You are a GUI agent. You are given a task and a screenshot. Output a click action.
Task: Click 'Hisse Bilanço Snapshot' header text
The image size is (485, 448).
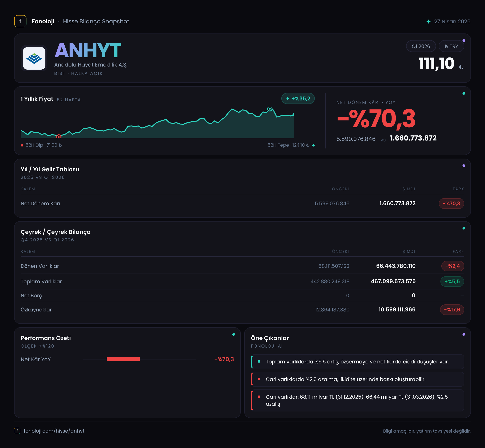coord(96,21)
